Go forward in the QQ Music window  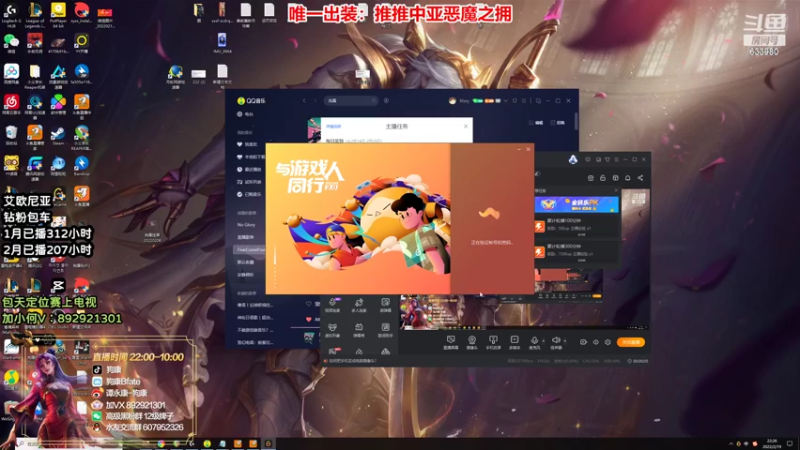point(315,101)
